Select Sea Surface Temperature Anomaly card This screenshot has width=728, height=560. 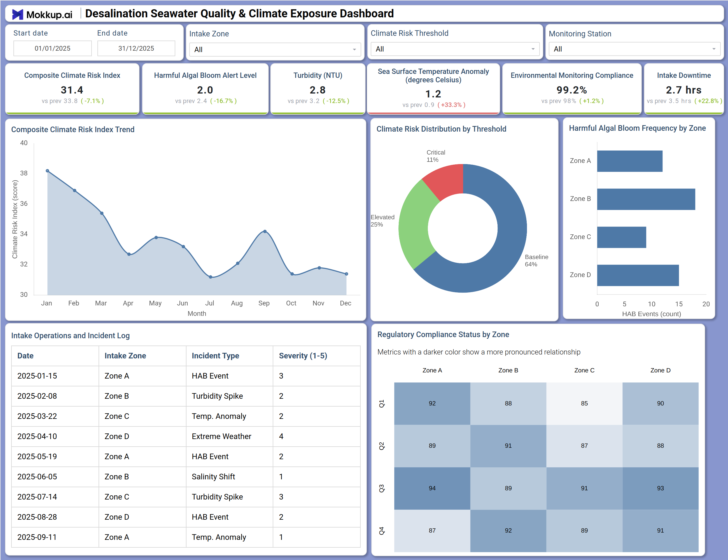[433, 89]
